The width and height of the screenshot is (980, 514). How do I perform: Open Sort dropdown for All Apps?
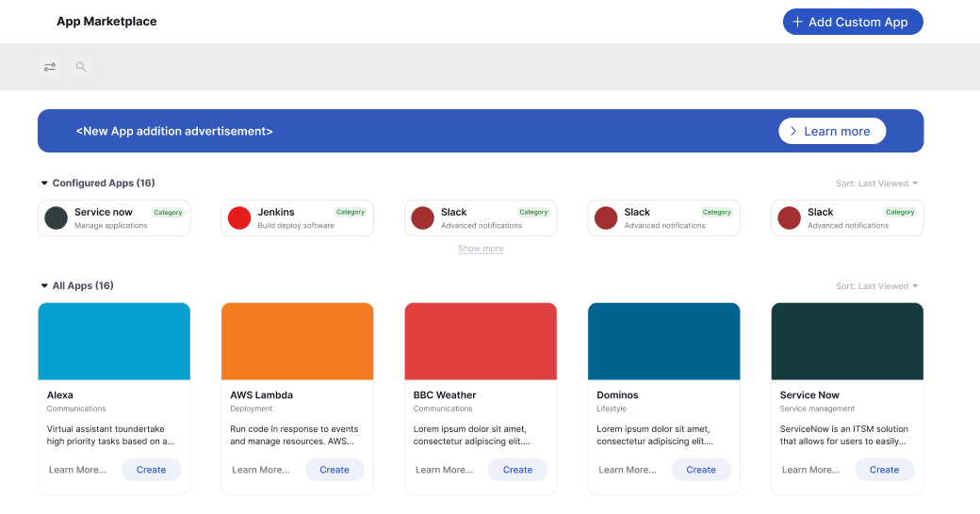click(876, 286)
